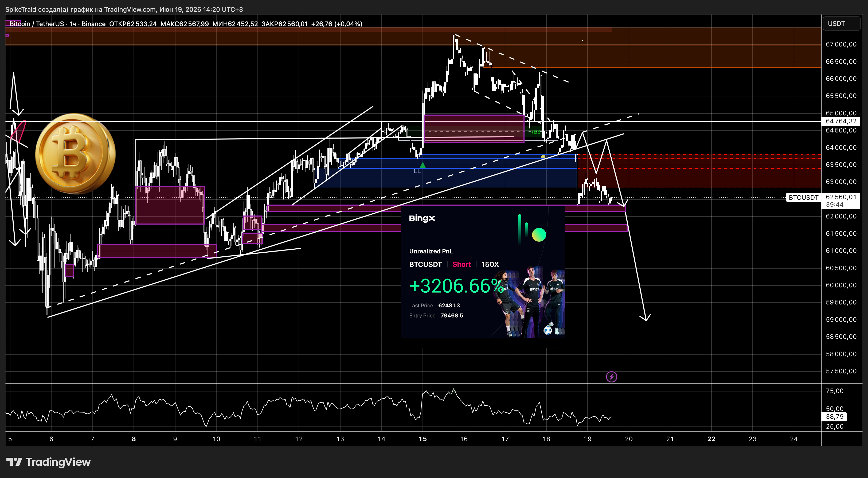Screen dimensions: 868x478
Task: Click date '8' on the time axis
Action: pyautogui.click(x=134, y=439)
